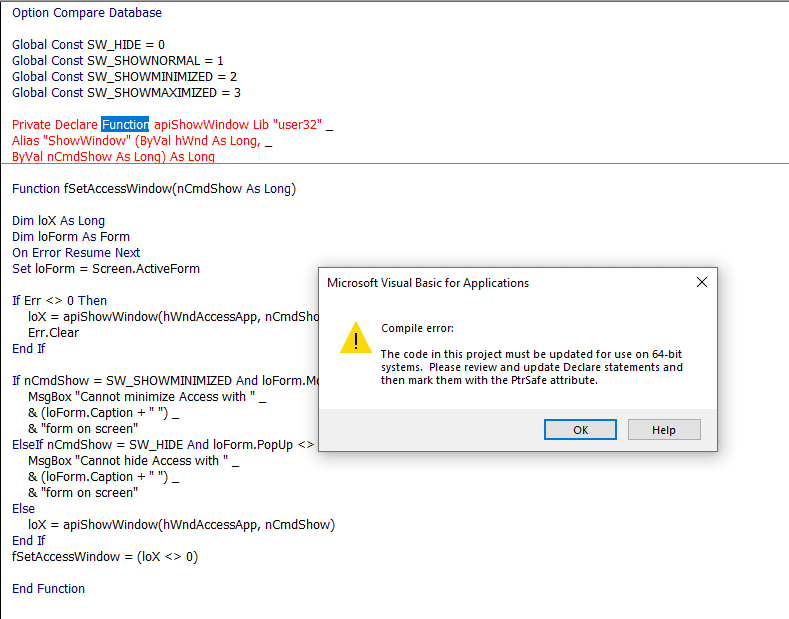Image resolution: width=789 pixels, height=619 pixels.
Task: Click the Dim loForm As Form line
Action: 71,237
